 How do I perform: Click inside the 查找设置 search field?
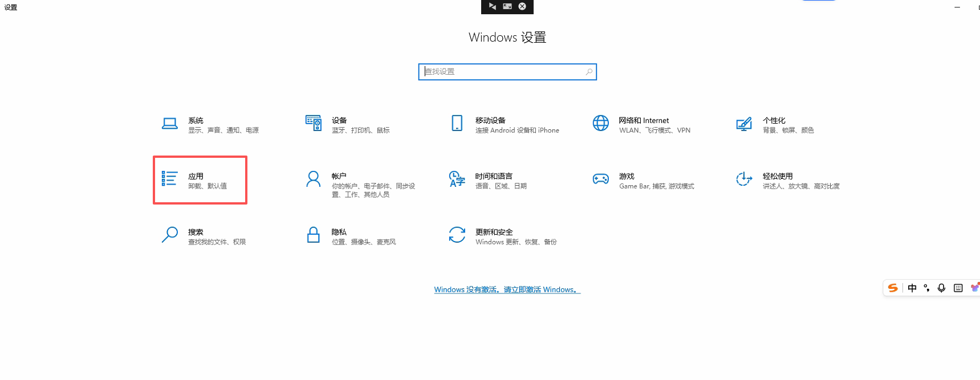coord(502,72)
